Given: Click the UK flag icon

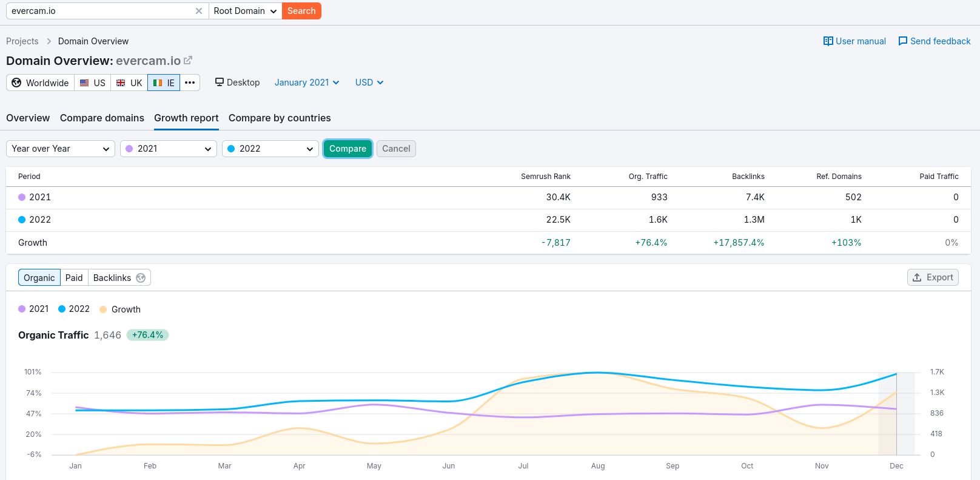Looking at the screenshot, I should click(121, 83).
